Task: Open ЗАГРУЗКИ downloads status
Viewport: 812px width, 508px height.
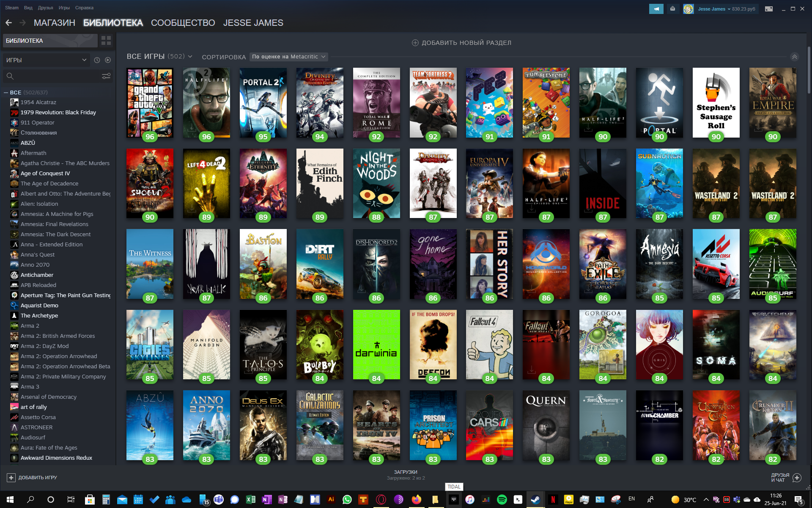Action: pos(406,475)
